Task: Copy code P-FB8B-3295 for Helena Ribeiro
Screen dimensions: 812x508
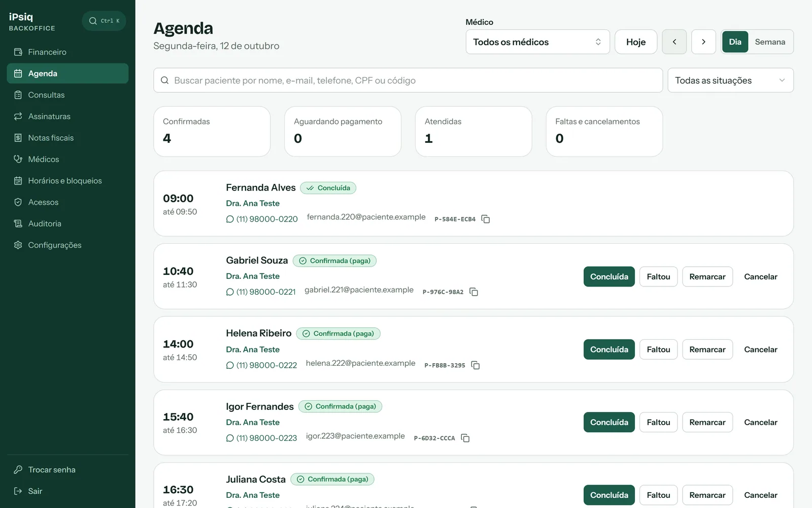Action: coord(476,365)
